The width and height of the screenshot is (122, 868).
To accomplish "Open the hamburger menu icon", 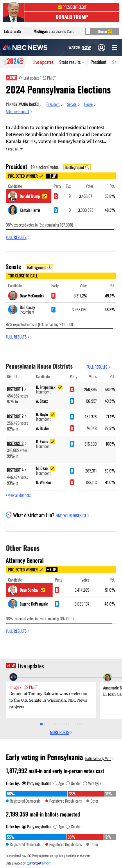I will pyautogui.click(x=114, y=47).
